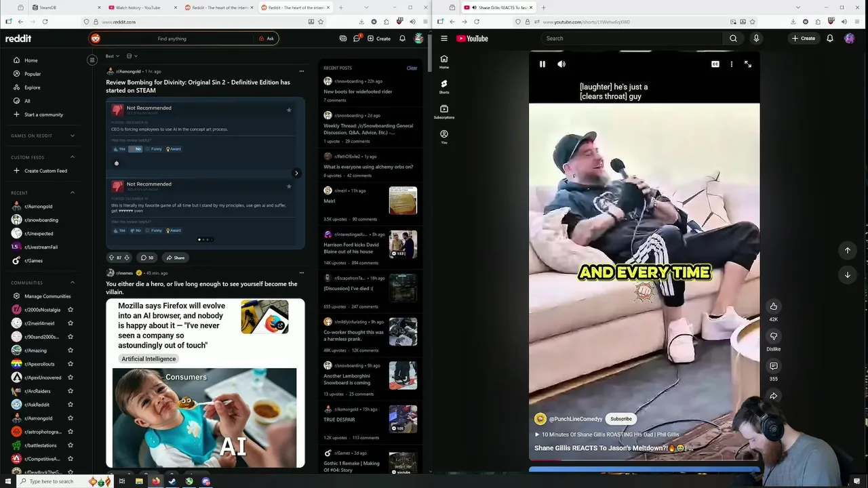The image size is (868, 488).
Task: Click the Reddit logo
Action: point(18,39)
